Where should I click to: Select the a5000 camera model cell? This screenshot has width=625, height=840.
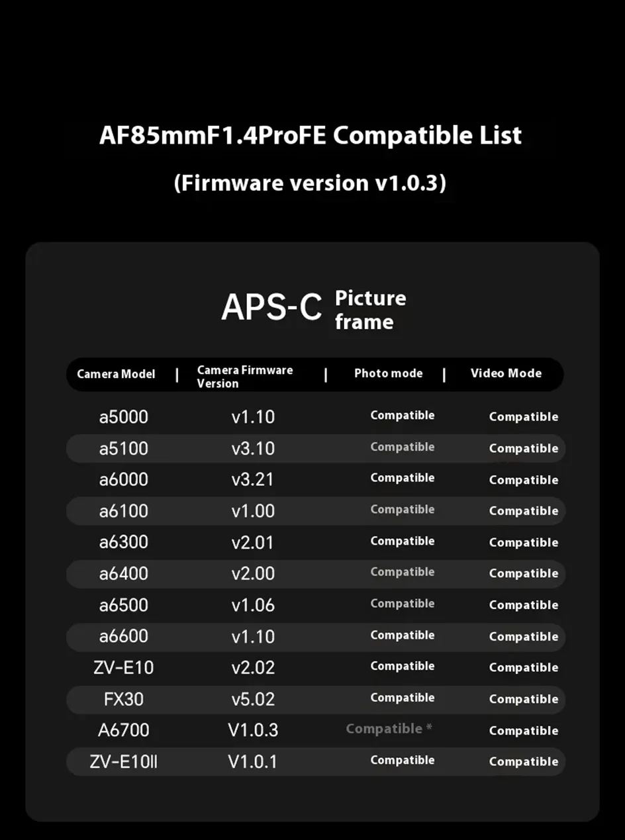(x=124, y=417)
